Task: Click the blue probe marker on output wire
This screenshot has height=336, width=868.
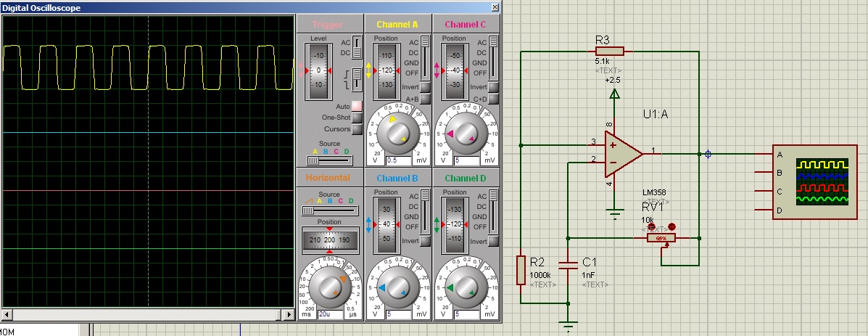Action: point(708,154)
